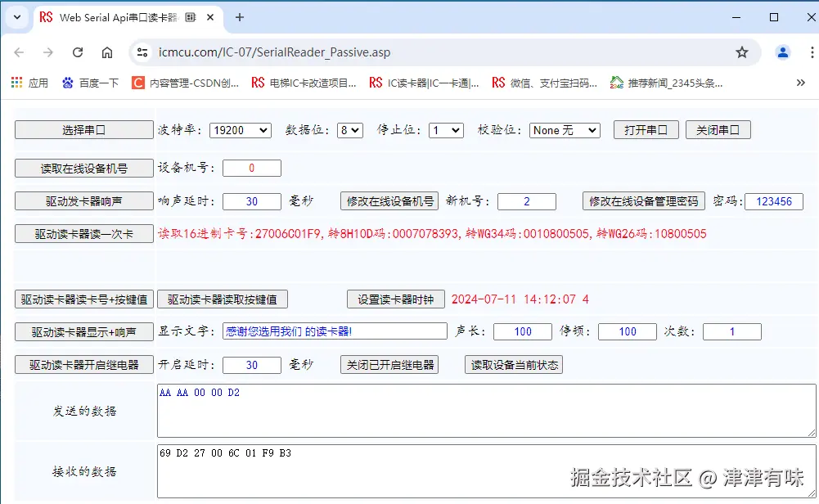Click the browser back arrow
Image resolution: width=819 pixels, height=504 pixels.
(x=20, y=52)
